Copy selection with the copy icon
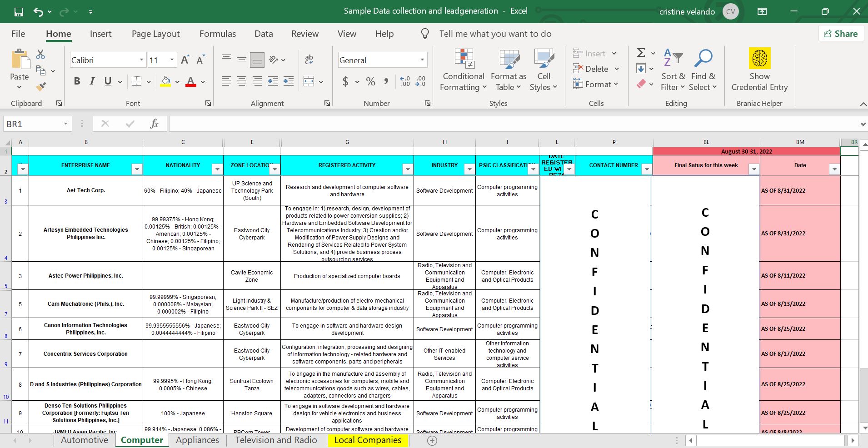 (x=40, y=70)
